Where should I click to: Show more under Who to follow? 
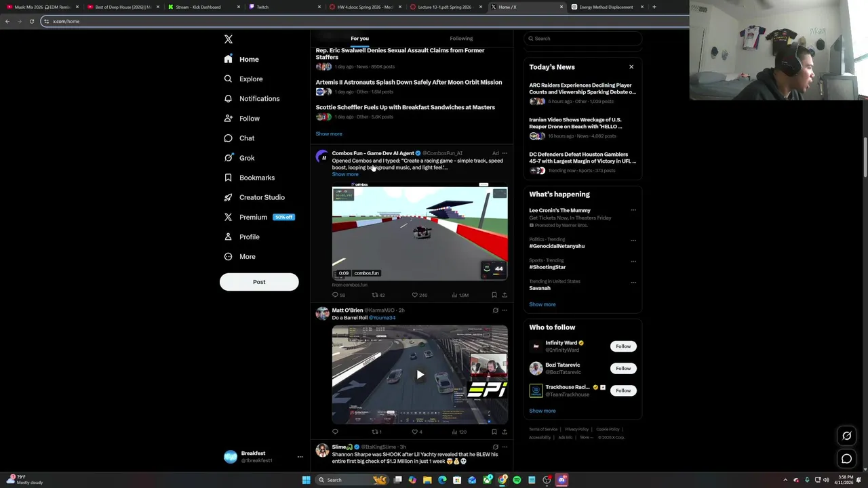[542, 411]
